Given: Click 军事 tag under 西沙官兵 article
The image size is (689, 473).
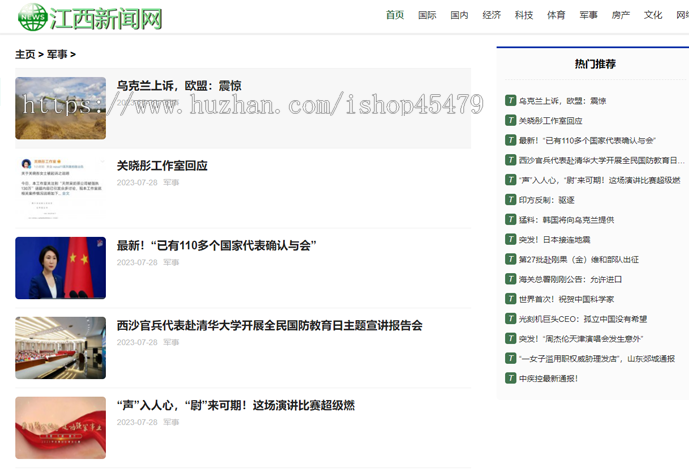Looking at the screenshot, I should pyautogui.click(x=171, y=342).
